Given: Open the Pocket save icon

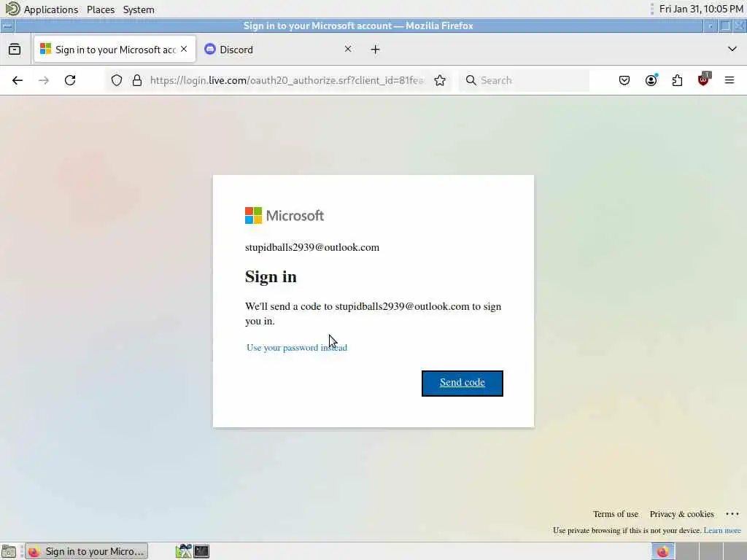Looking at the screenshot, I should [x=624, y=80].
